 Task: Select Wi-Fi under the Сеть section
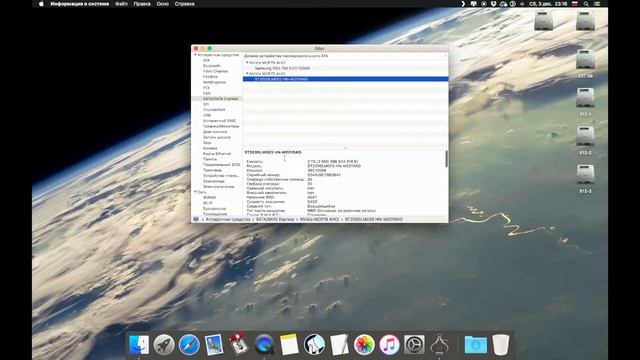[x=208, y=203]
